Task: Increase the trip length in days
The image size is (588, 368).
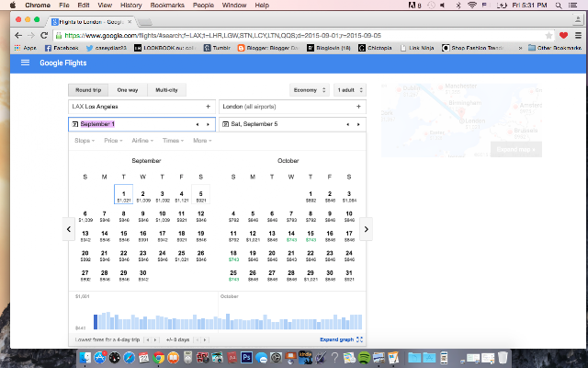Action: tap(155, 339)
